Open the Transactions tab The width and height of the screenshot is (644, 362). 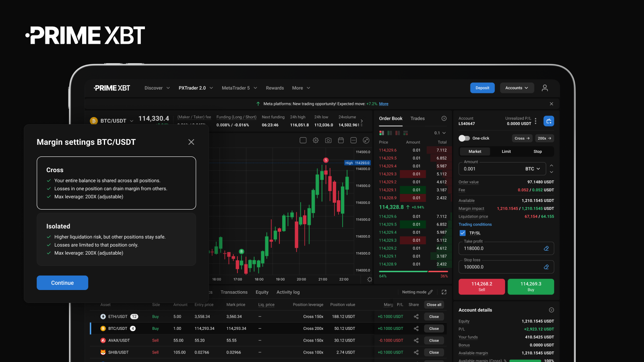tap(234, 292)
